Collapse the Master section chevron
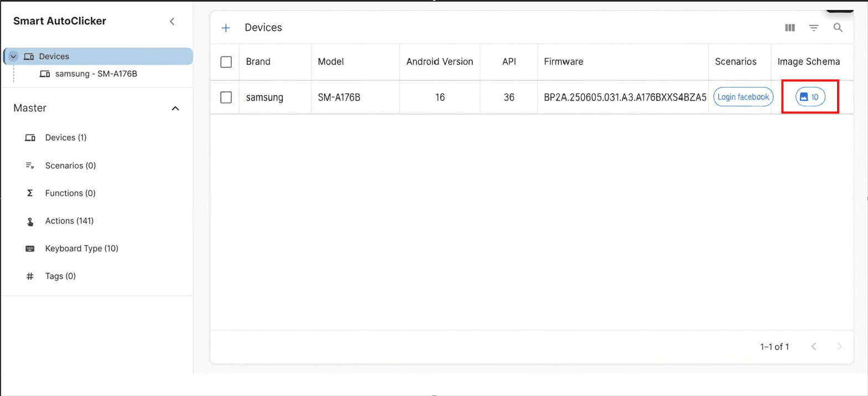Screen dimensions: 868x396 (175, 109)
